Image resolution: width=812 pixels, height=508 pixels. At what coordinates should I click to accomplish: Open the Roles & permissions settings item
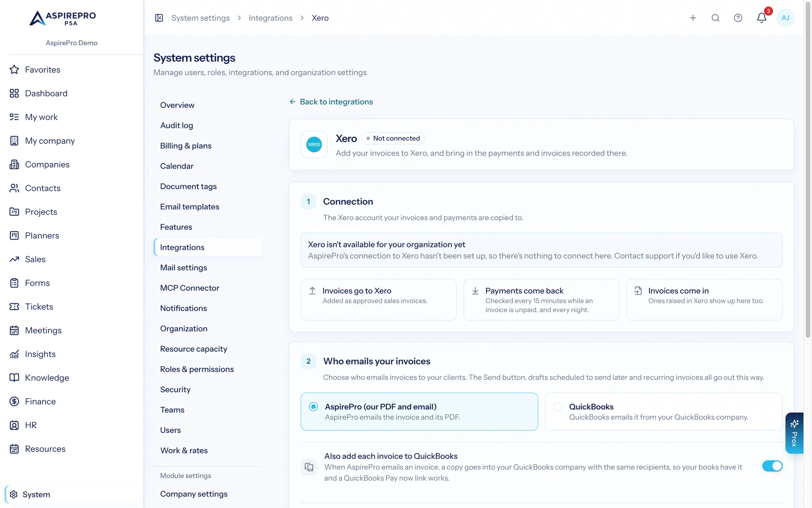tap(208, 369)
